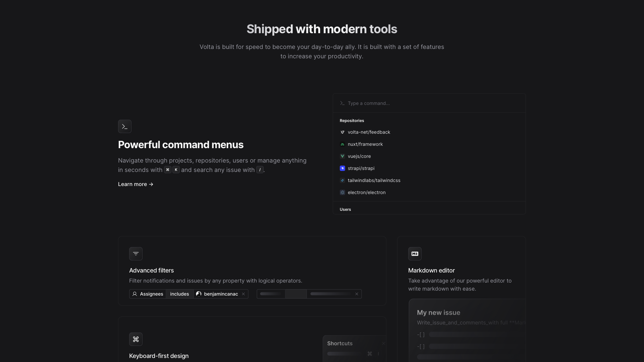
Task: Toggle second markdown checkbox in issue preview
Action: pyautogui.click(x=421, y=347)
